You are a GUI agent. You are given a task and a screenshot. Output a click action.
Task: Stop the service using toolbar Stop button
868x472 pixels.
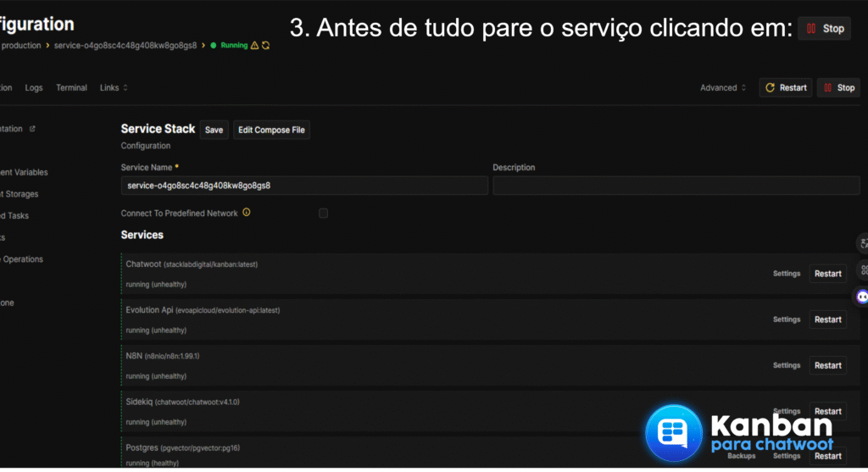837,88
